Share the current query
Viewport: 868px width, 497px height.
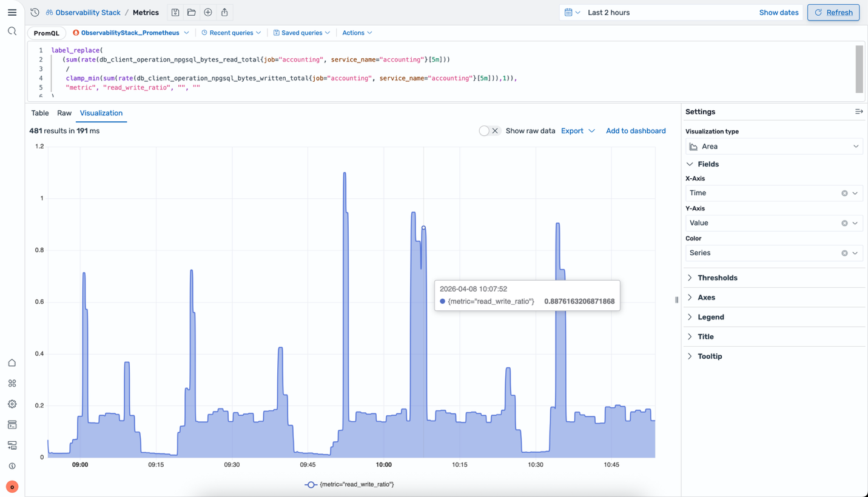[x=224, y=12]
